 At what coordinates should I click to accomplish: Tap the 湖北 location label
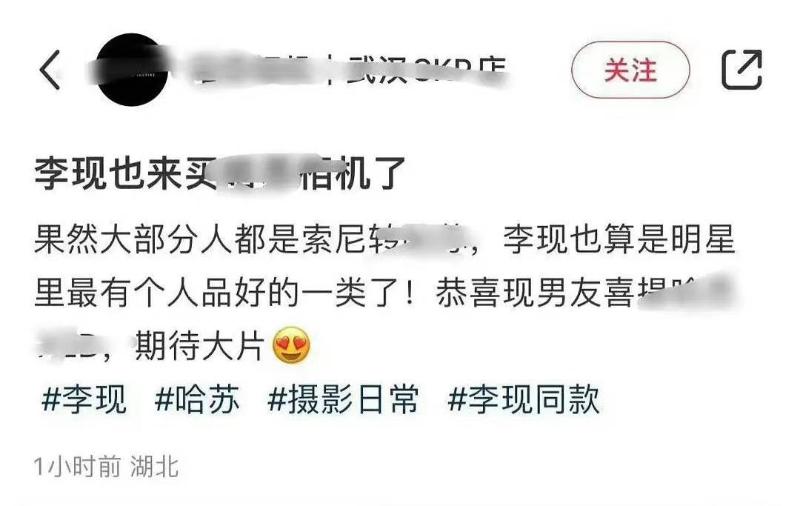(x=154, y=467)
